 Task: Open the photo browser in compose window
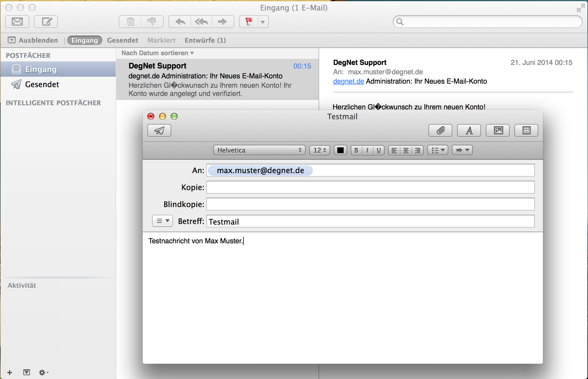(498, 130)
